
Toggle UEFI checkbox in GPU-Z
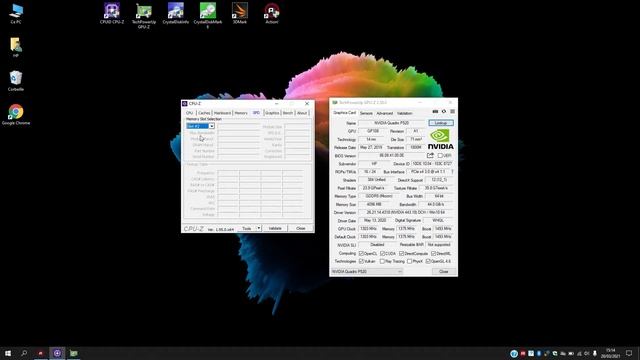[440, 156]
